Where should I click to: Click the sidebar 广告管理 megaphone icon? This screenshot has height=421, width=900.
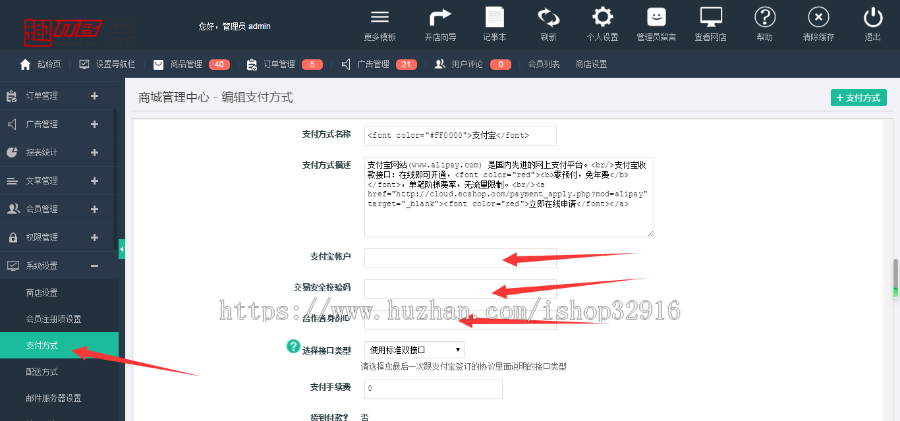pyautogui.click(x=11, y=124)
